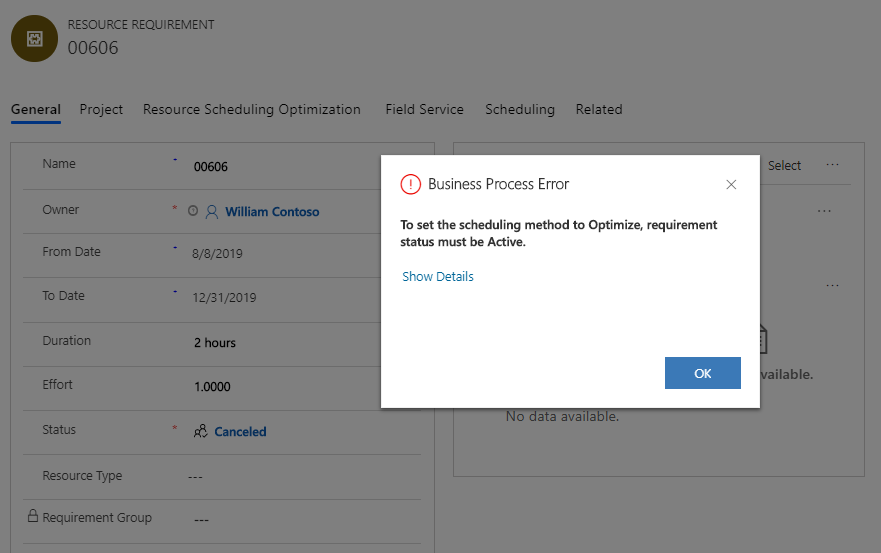Click the lock icon beside Requirement Group
Image resolution: width=881 pixels, height=553 pixels.
tap(33, 517)
